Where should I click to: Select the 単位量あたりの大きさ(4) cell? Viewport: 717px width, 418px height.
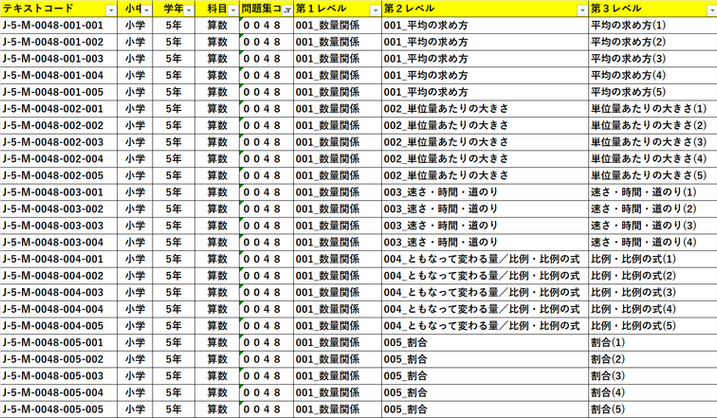tap(653, 159)
